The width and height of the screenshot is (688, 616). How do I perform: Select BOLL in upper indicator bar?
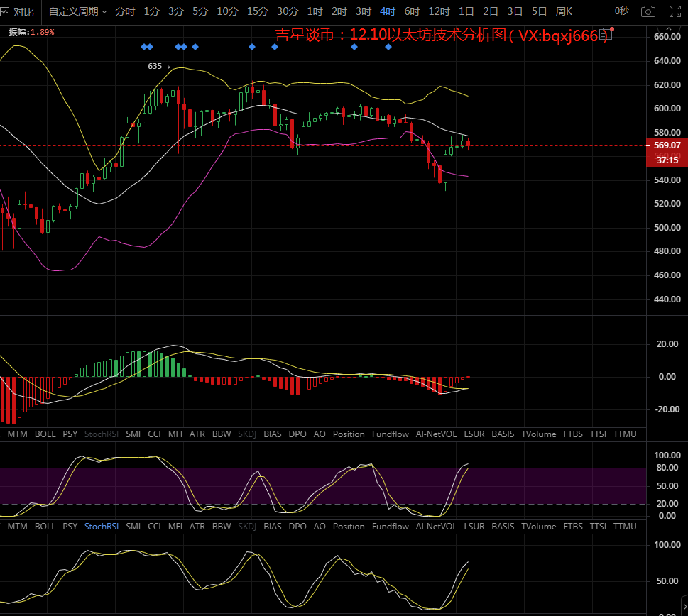tap(45, 434)
